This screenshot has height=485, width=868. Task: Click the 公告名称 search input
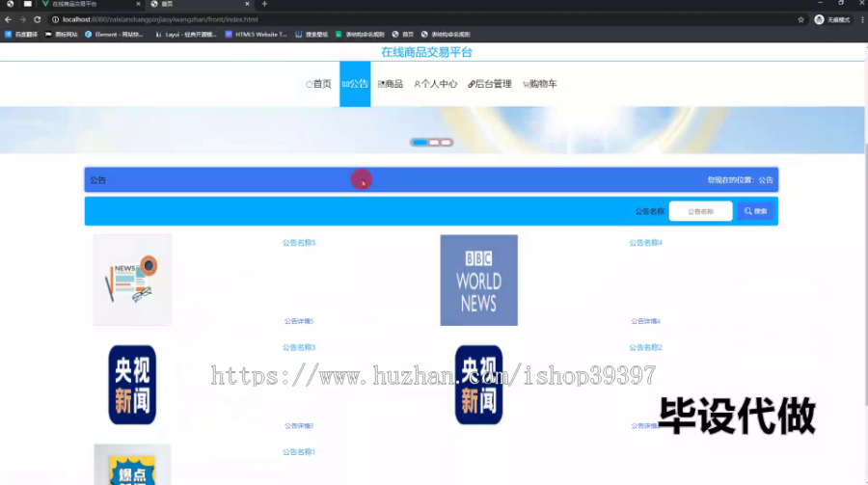pyautogui.click(x=700, y=211)
